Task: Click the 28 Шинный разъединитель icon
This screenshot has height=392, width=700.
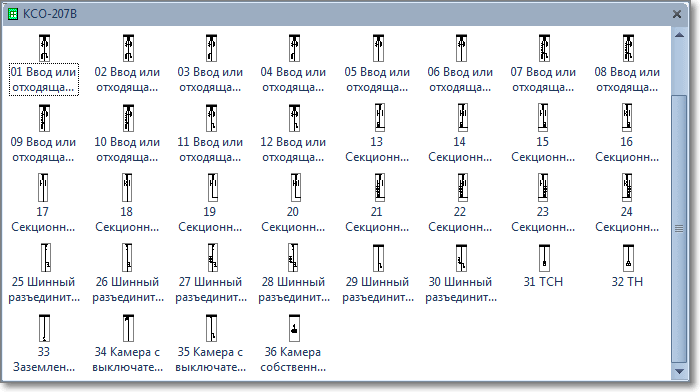Action: (x=293, y=258)
